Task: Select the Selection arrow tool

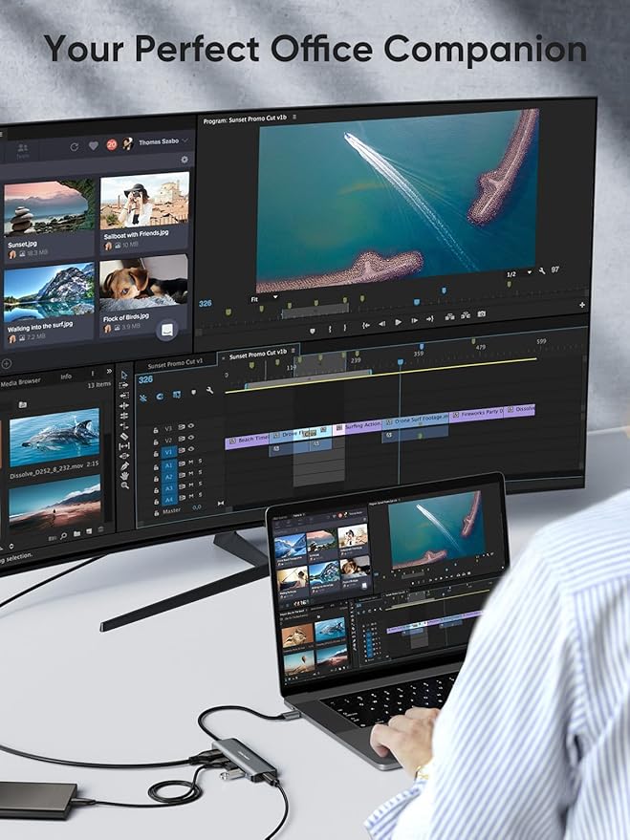Action: click(124, 374)
